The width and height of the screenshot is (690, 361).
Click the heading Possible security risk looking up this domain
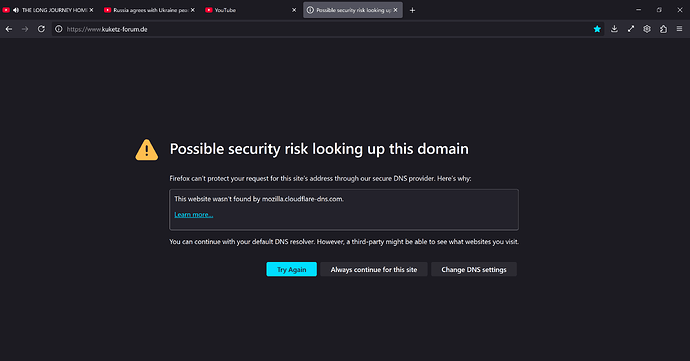pyautogui.click(x=319, y=149)
